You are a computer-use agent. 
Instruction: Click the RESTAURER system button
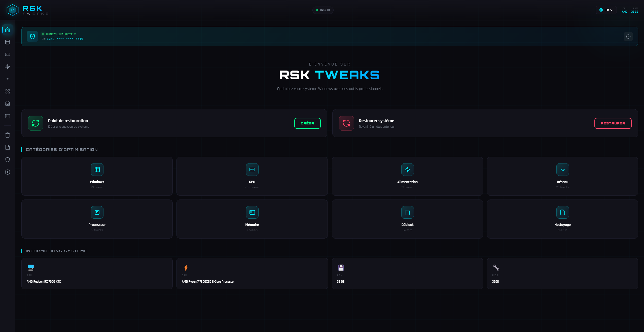click(x=613, y=123)
